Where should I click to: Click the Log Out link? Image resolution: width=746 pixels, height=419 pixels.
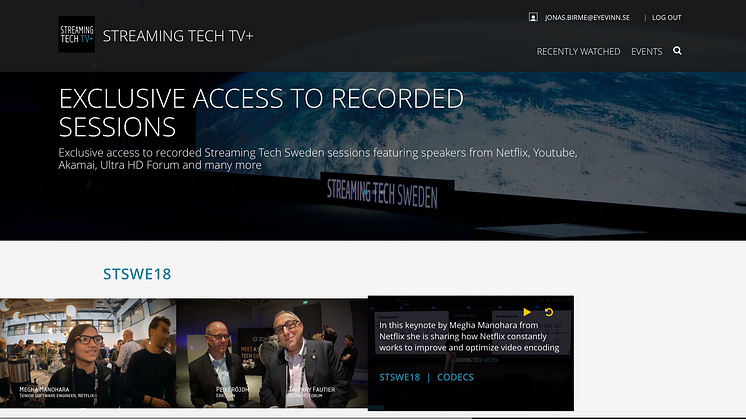(666, 18)
